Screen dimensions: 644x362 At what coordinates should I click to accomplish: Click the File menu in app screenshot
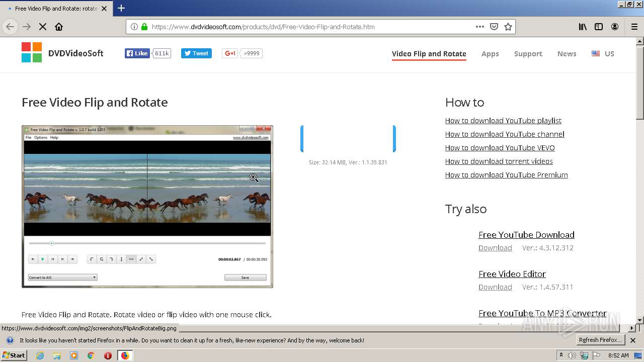click(x=28, y=137)
